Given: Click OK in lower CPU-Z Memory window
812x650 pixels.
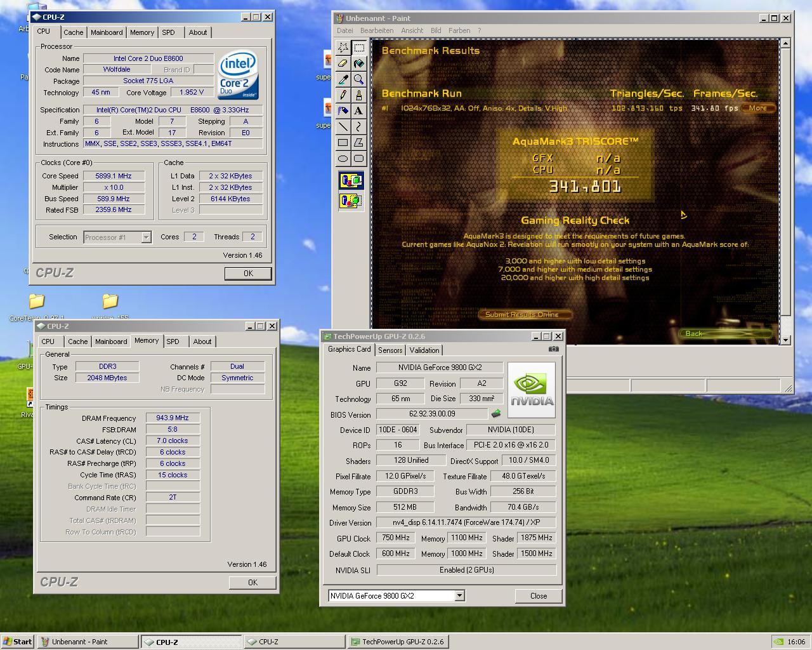Looking at the screenshot, I should [x=252, y=583].
